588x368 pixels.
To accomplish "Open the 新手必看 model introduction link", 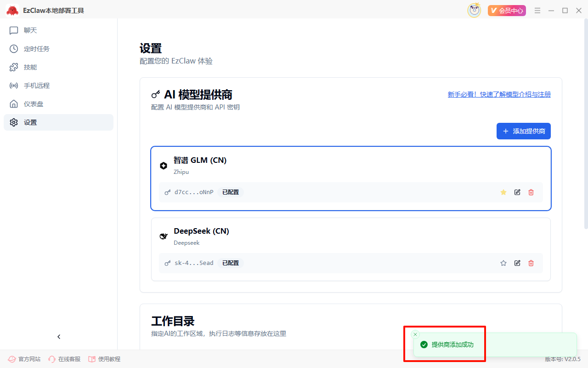I will [x=499, y=94].
